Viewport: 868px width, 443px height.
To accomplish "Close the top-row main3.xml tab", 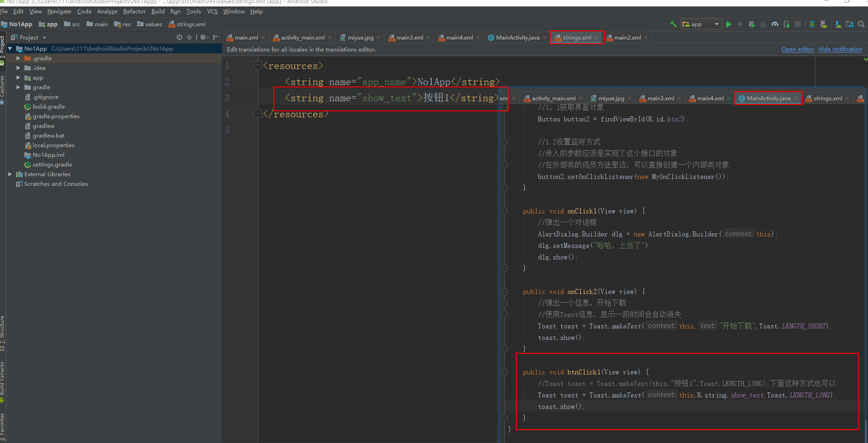I will click(428, 38).
